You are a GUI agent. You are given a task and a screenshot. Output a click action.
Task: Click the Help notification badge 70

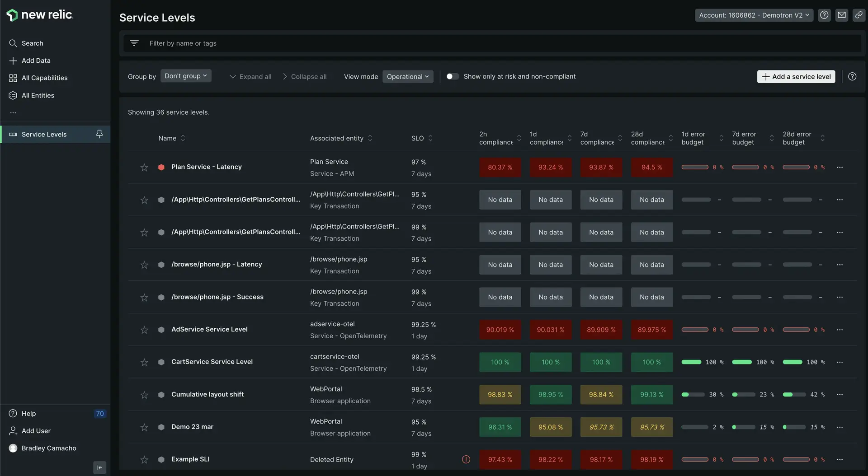pos(100,413)
